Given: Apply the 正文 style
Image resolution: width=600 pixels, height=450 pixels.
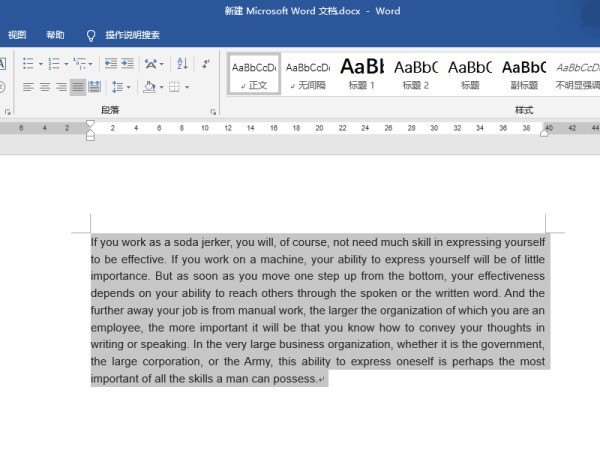Looking at the screenshot, I should coord(254,74).
